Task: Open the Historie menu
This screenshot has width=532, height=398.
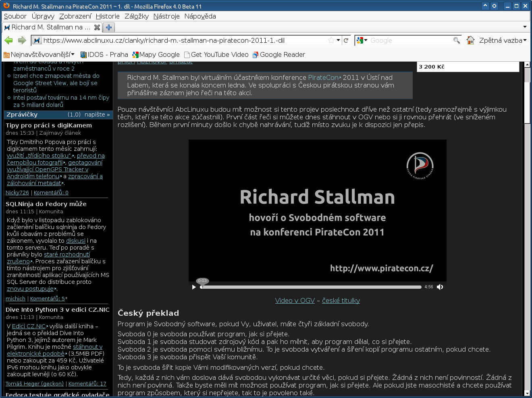Action: [108, 16]
